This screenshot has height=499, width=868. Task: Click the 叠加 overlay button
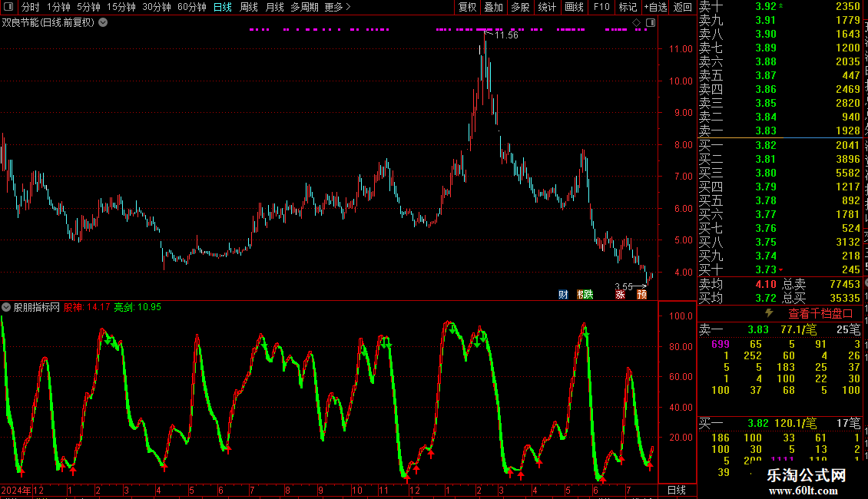pyautogui.click(x=494, y=7)
